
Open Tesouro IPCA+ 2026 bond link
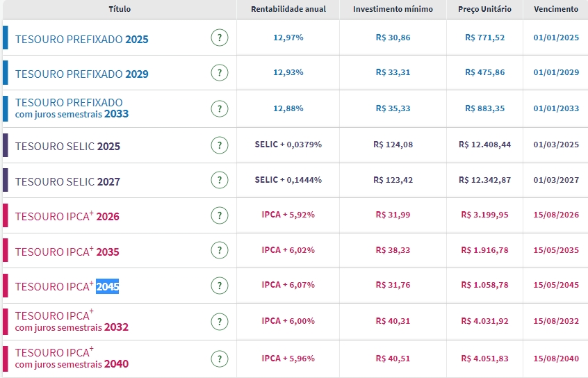click(x=67, y=216)
